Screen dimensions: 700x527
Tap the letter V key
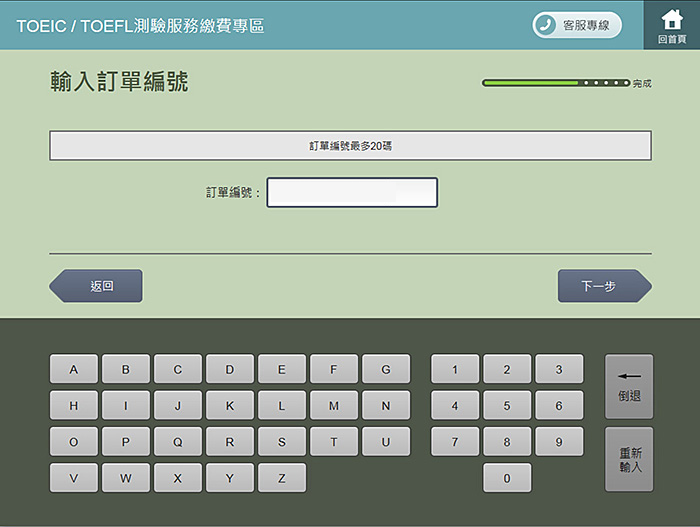click(74, 478)
